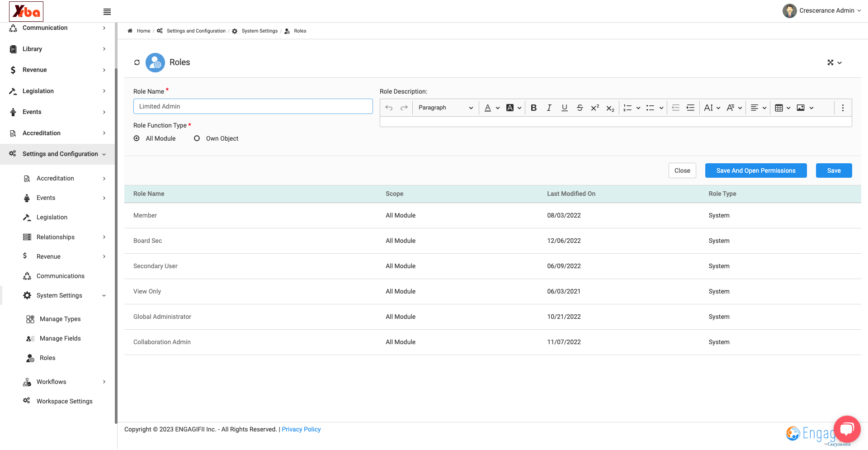Open Manage Fields in sidebar
The height and width of the screenshot is (450, 868).
[x=60, y=339]
